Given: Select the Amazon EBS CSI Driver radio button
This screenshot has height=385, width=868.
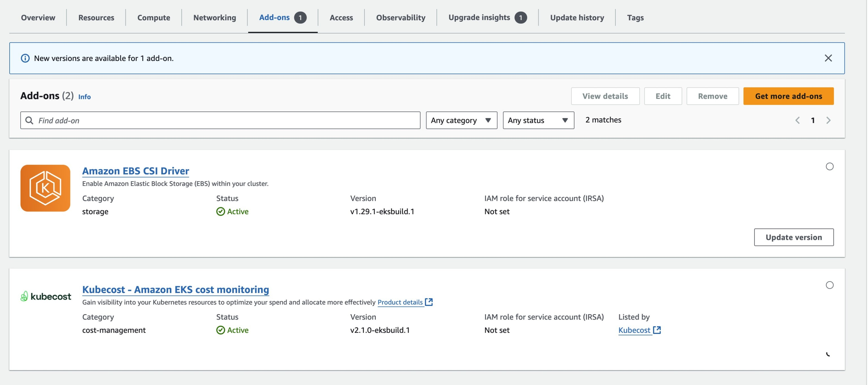Looking at the screenshot, I should pos(829,166).
